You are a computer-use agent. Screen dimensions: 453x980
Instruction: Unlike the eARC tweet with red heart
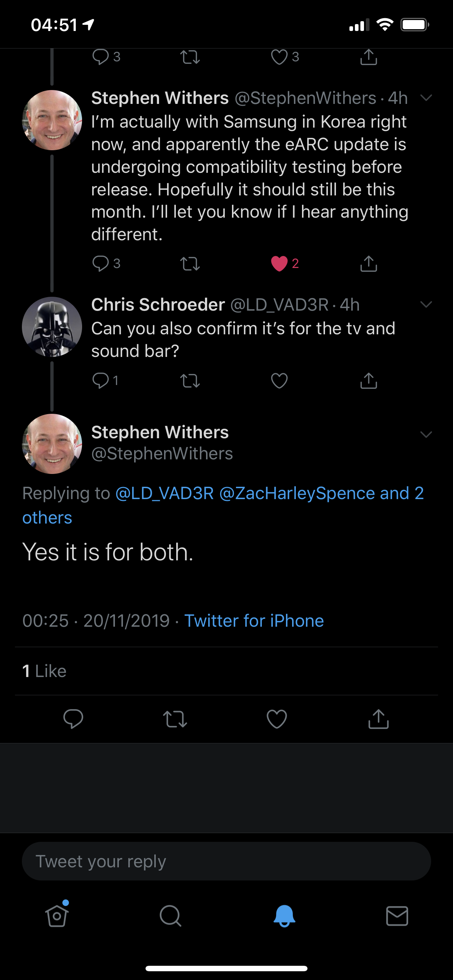pos(279,263)
